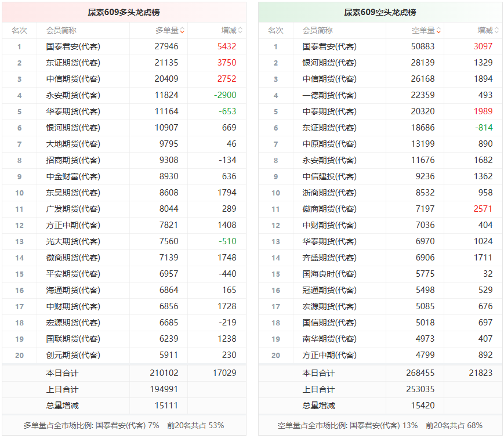
Task: Click long position value 27946
Action: (x=166, y=46)
